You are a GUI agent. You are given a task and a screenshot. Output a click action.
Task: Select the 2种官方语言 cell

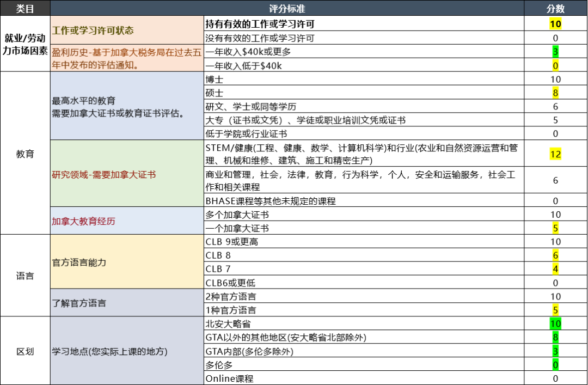(364, 296)
